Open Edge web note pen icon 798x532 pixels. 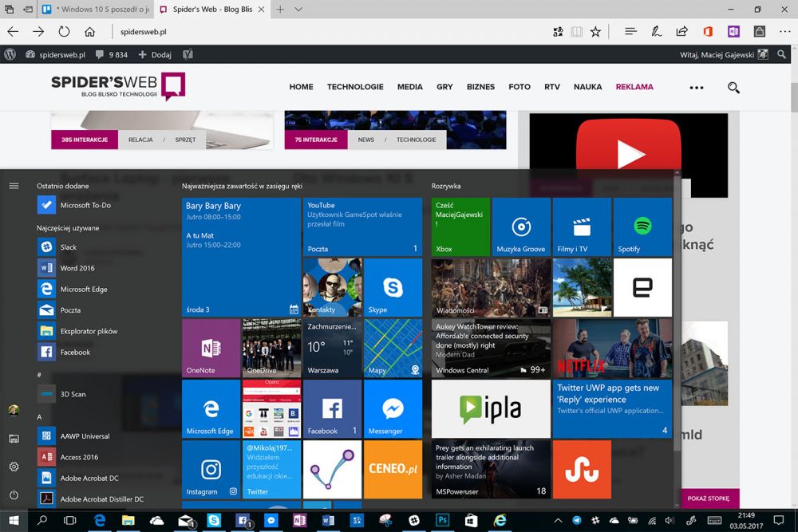pyautogui.click(x=657, y=32)
